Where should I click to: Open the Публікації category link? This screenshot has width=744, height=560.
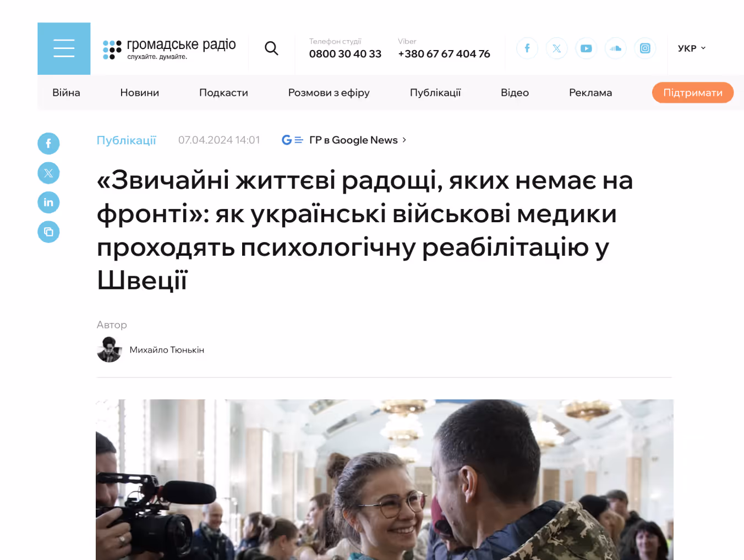pos(127,140)
